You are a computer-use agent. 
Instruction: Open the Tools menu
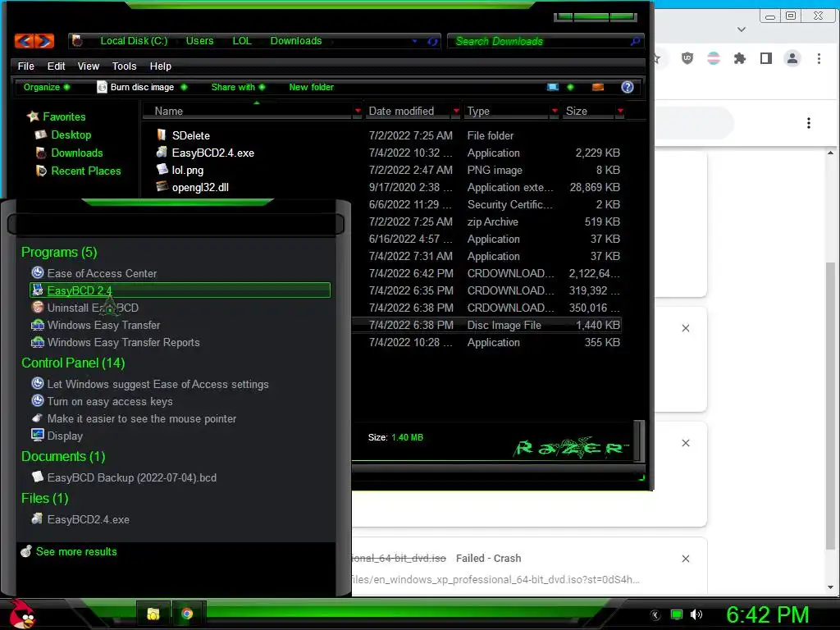coord(125,66)
